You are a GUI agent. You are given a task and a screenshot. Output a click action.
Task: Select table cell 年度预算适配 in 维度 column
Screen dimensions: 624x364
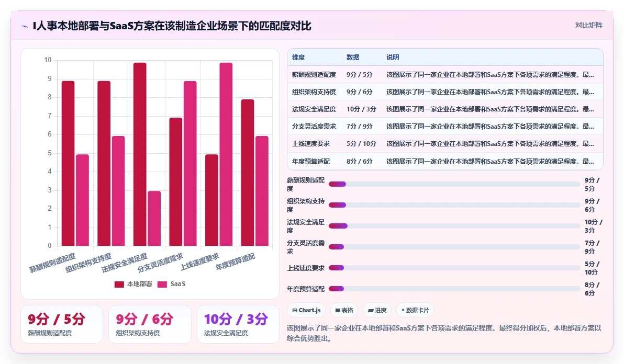311,161
